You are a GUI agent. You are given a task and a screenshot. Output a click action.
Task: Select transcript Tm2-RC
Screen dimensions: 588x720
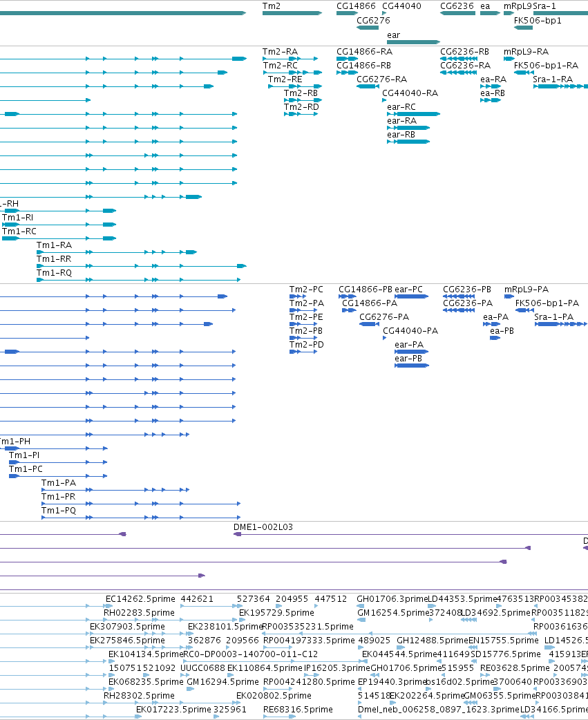tap(280, 66)
